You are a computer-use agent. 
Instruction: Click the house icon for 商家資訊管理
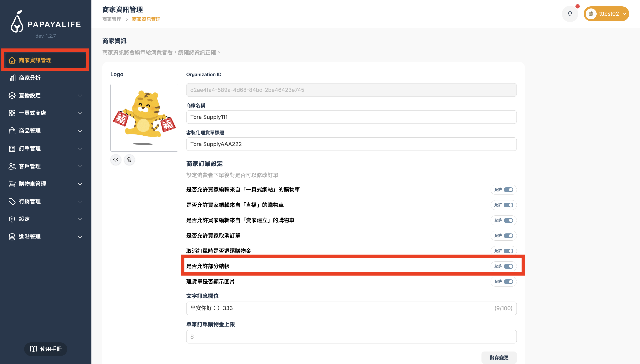(x=12, y=60)
